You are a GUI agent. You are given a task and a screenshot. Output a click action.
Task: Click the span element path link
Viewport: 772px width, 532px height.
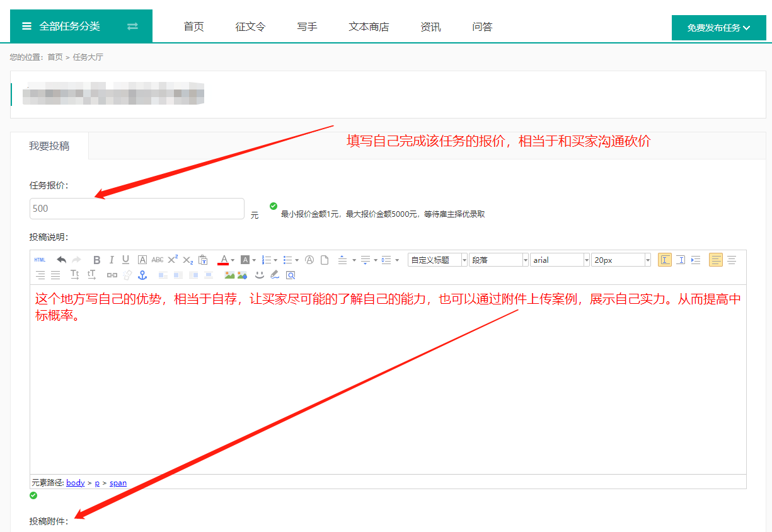[x=118, y=483]
